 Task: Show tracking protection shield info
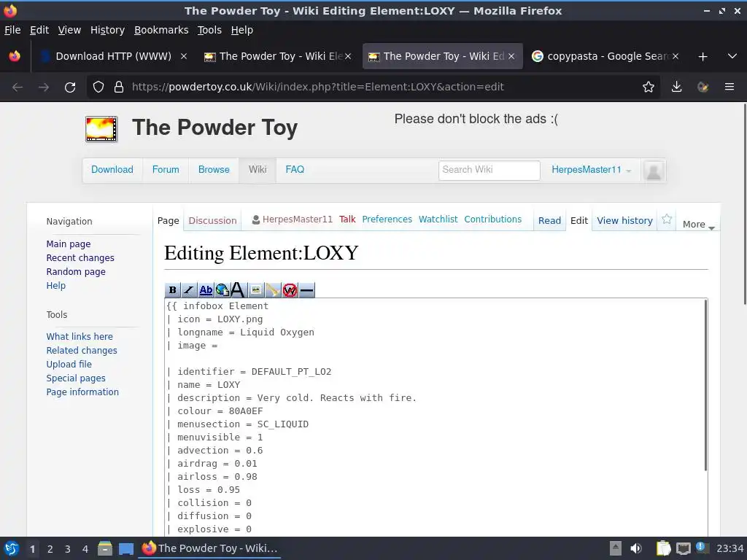click(x=98, y=87)
